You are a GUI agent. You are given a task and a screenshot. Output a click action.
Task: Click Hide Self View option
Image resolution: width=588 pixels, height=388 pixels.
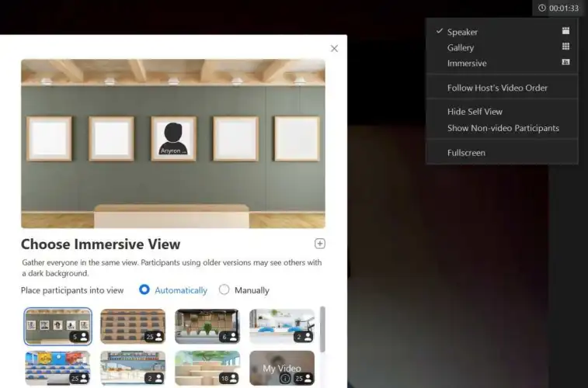click(x=475, y=112)
